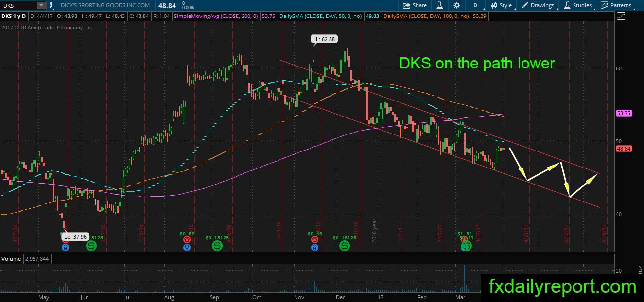Screen dimensions: 644x302
Task: Click the green dividend icon near December
Action: pos(345,246)
